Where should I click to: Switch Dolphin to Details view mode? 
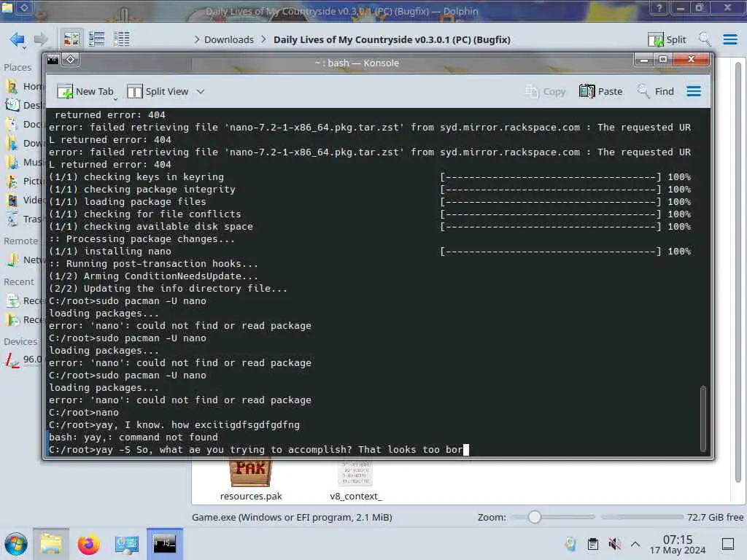[122, 39]
